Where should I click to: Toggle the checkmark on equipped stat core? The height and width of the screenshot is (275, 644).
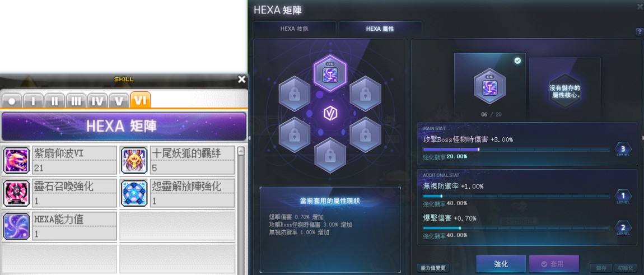(x=517, y=60)
